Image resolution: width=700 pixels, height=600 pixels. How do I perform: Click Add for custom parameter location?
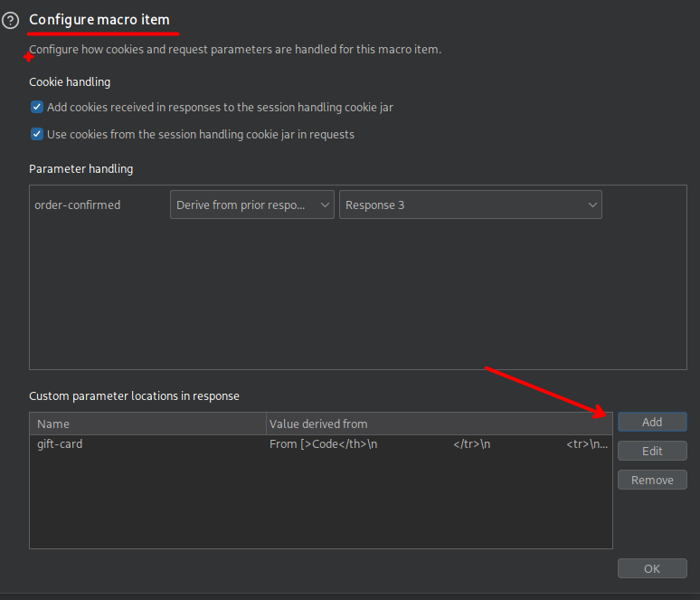652,422
